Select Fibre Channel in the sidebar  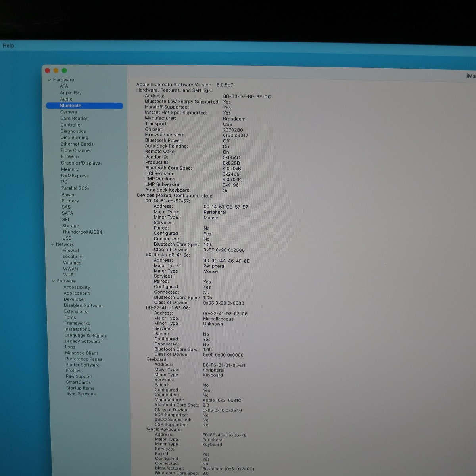[x=76, y=150]
